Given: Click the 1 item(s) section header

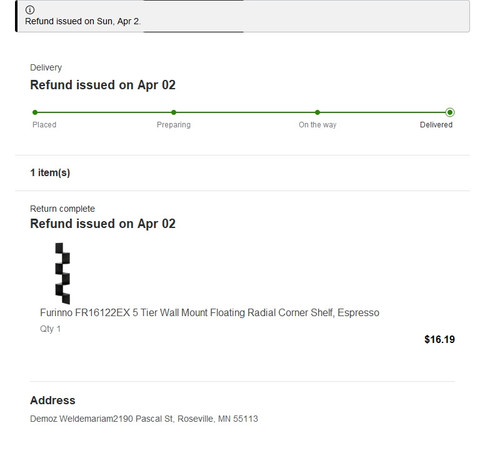Looking at the screenshot, I should tap(50, 173).
